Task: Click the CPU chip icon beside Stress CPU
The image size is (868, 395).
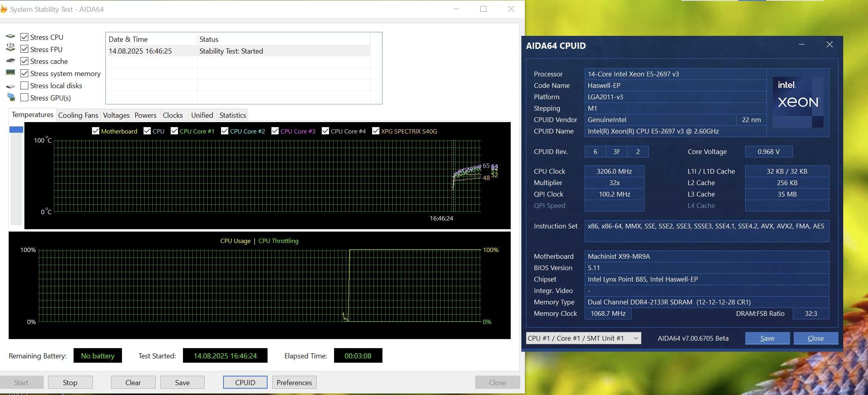Action: tap(11, 37)
